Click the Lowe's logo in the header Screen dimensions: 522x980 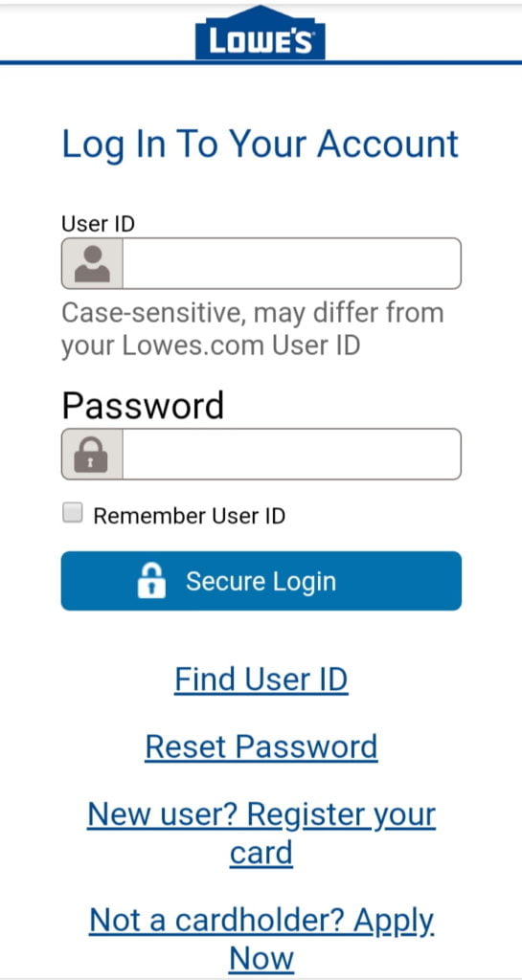(261, 33)
